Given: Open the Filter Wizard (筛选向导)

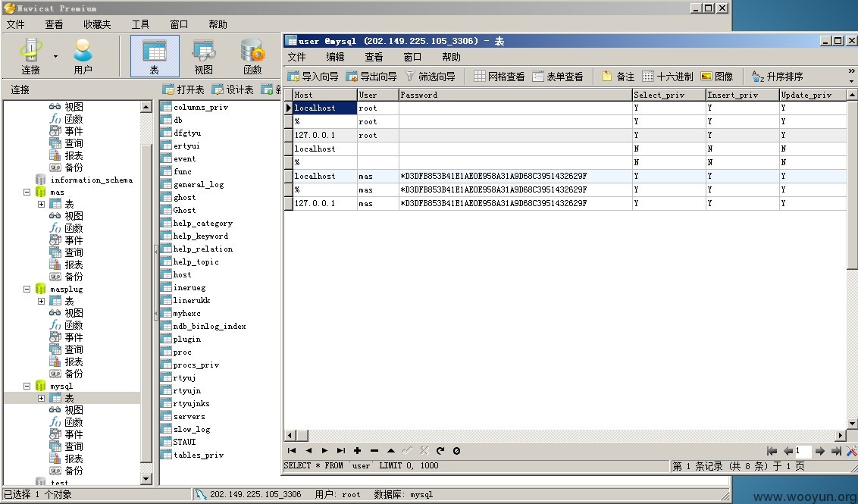Looking at the screenshot, I should click(x=430, y=77).
